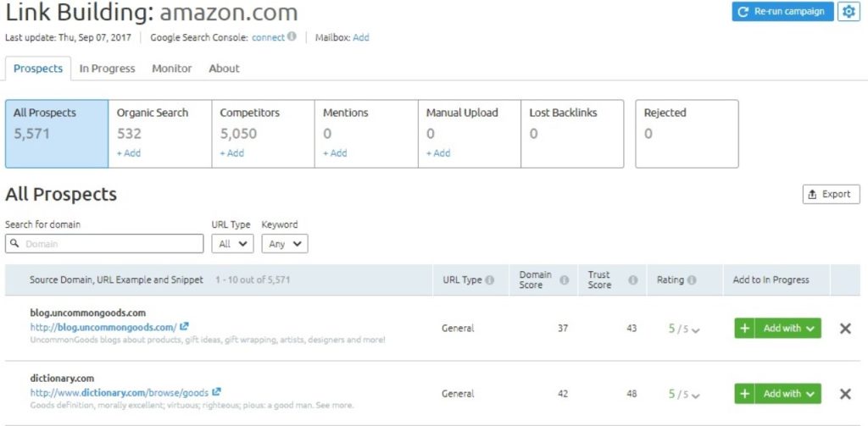This screenshot has width=868, height=426.
Task: Click the Re-run campaign button
Action: [782, 12]
